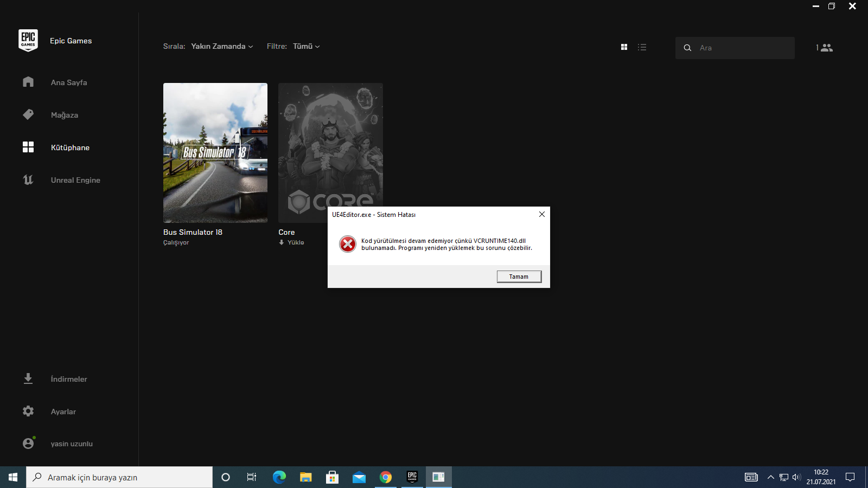Click the yasin uzunlu profile avatar
Screen dimensions: 868x488
pos(29,443)
